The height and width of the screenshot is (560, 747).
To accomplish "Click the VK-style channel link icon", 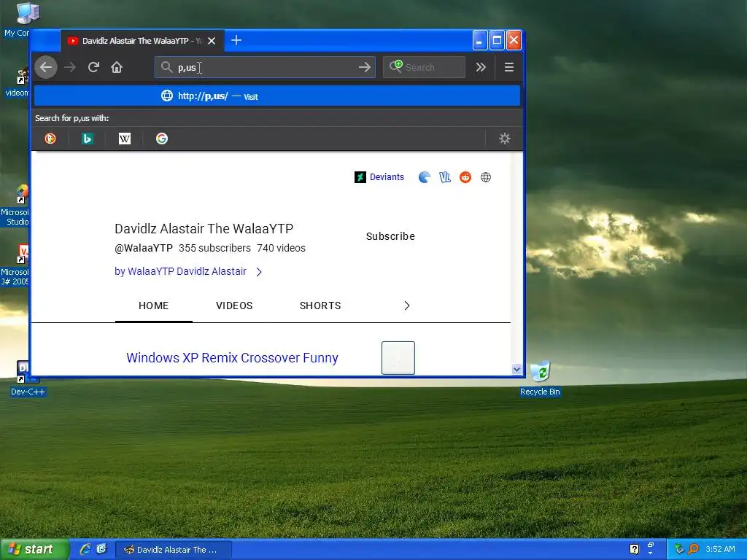I will pos(445,177).
